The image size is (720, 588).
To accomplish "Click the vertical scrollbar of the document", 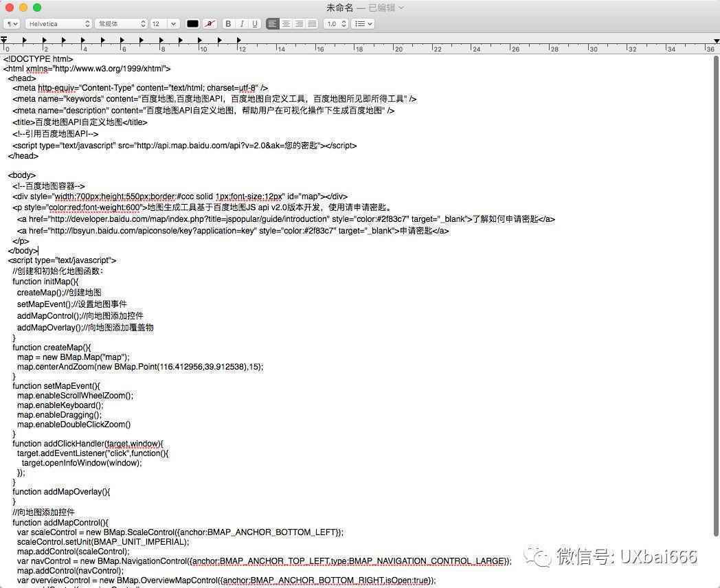I will click(x=716, y=295).
